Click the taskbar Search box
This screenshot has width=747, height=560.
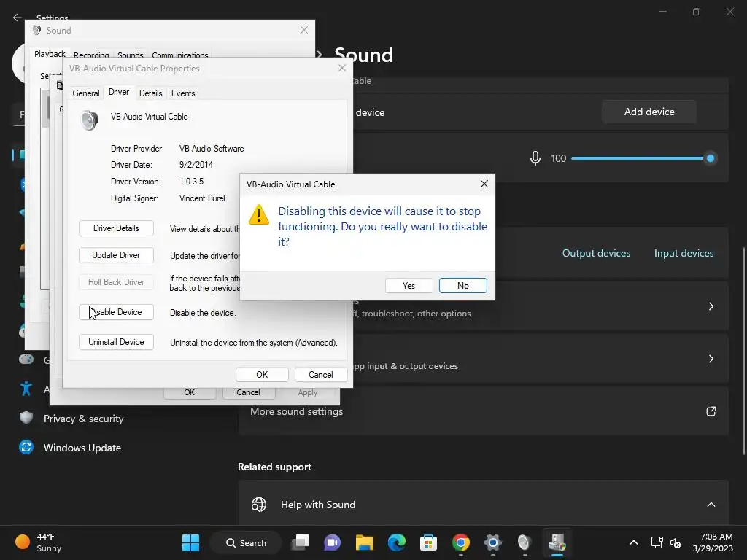point(247,542)
